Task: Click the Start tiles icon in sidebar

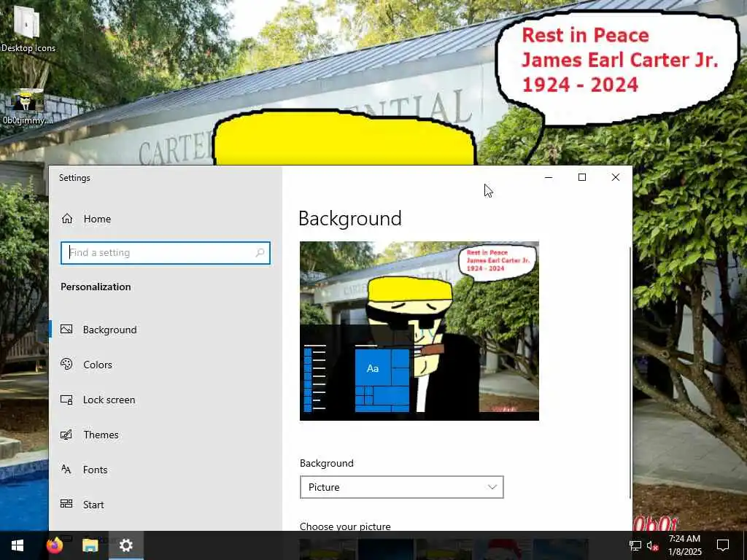Action: pyautogui.click(x=66, y=504)
